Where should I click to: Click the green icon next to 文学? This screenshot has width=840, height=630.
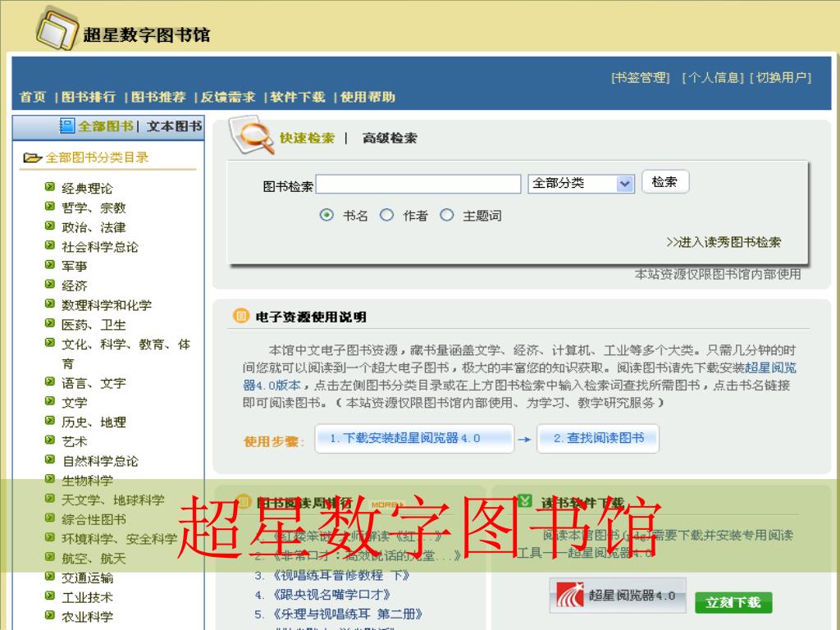(50, 400)
